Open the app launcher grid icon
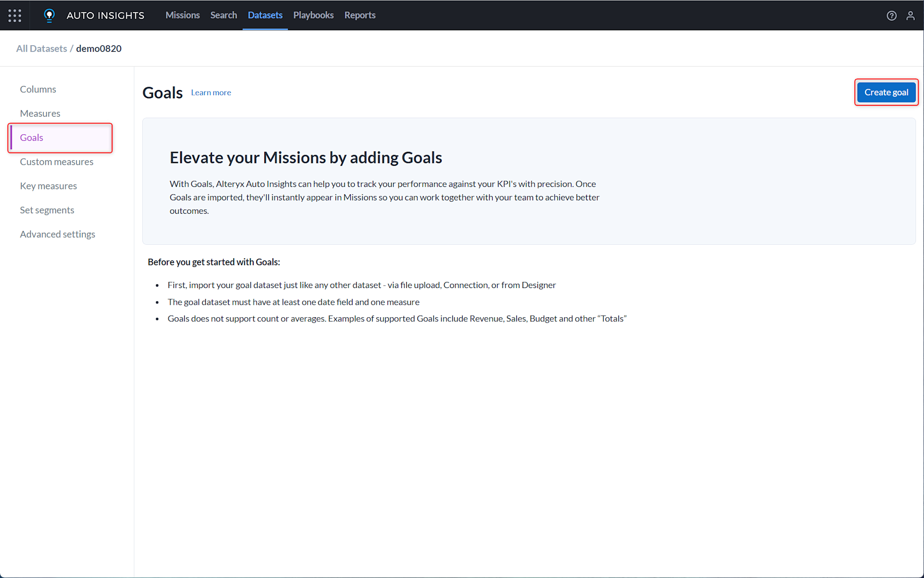The image size is (924, 578). pyautogui.click(x=15, y=15)
